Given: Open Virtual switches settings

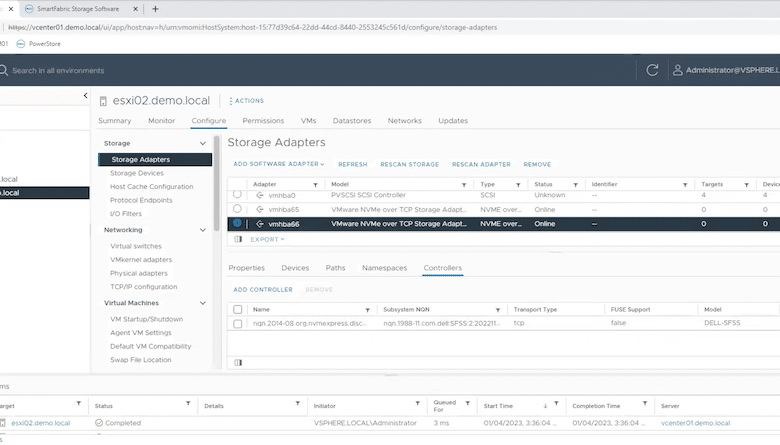Looking at the screenshot, I should [136, 246].
